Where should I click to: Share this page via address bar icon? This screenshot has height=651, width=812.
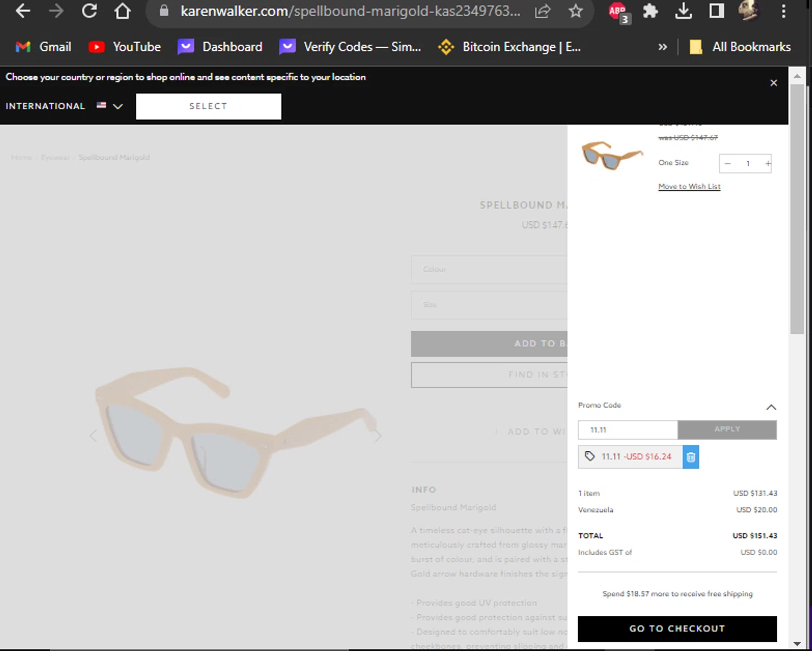(x=542, y=11)
